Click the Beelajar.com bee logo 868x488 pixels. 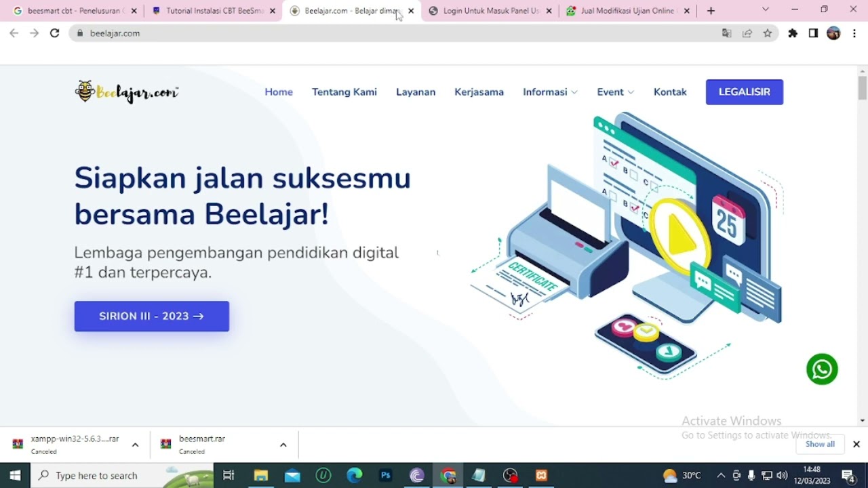(127, 91)
